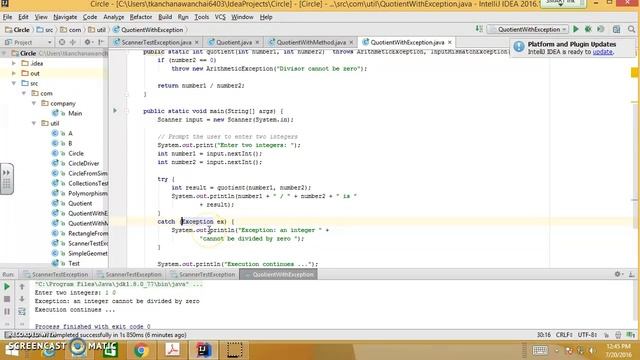Screen dimensions: 640x360
Task: Open the Refactor menu
Action: [x=140, y=17]
